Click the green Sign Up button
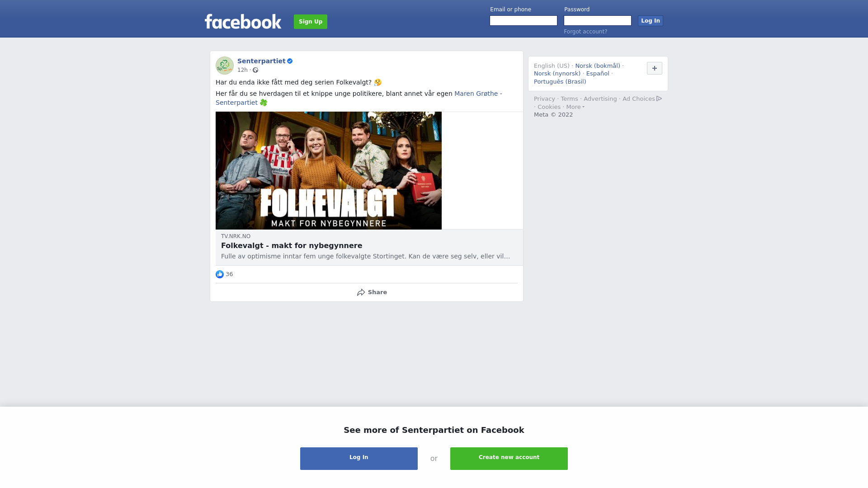The width and height of the screenshot is (868, 488). pos(311,22)
